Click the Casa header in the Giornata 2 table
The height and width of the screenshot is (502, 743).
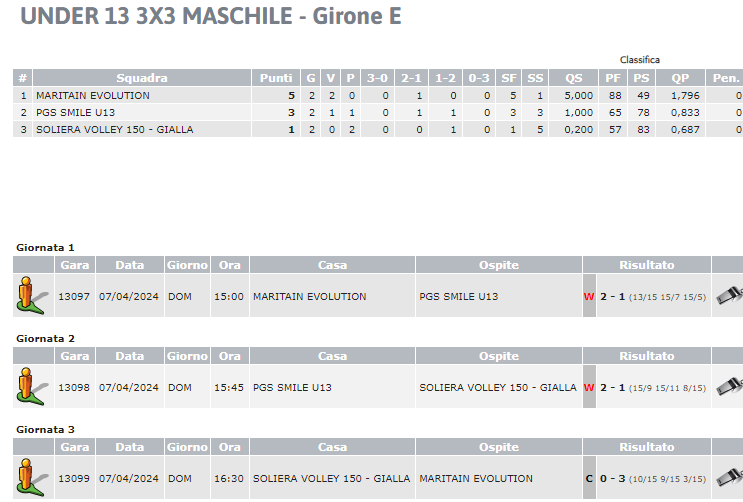[332, 356]
